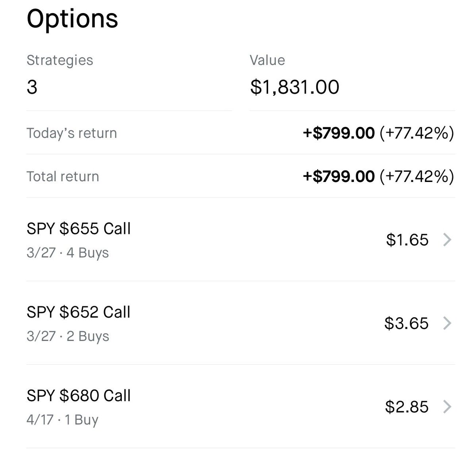Image resolution: width=476 pixels, height=450 pixels.
Task: Click the "3/27 · 2 Buys" subtitle
Action: click(67, 336)
